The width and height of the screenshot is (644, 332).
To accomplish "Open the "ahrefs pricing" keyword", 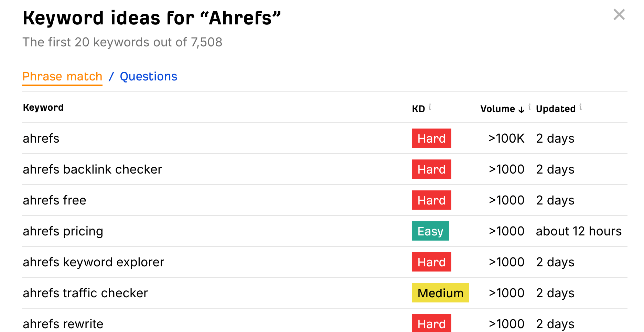I will click(x=63, y=231).
